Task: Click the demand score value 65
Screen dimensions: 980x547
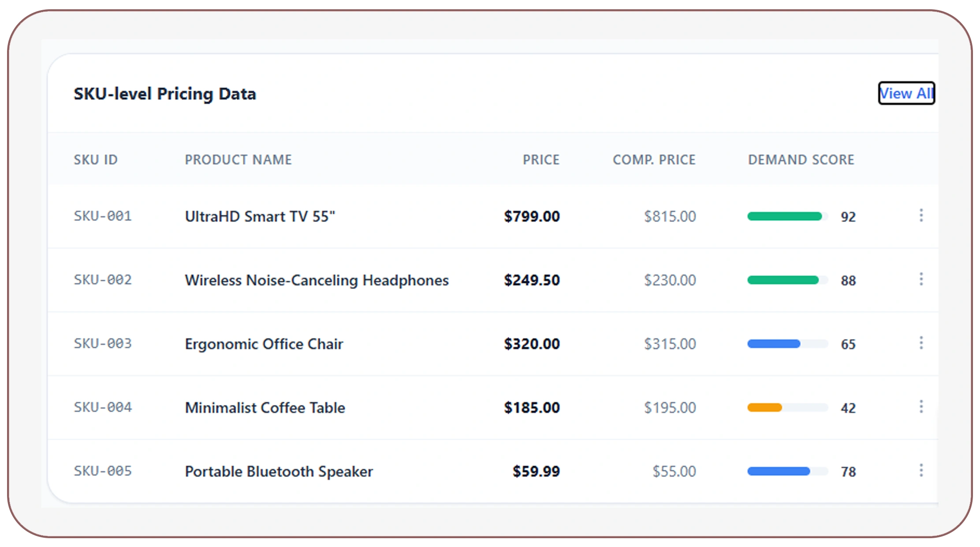Action: pos(848,344)
